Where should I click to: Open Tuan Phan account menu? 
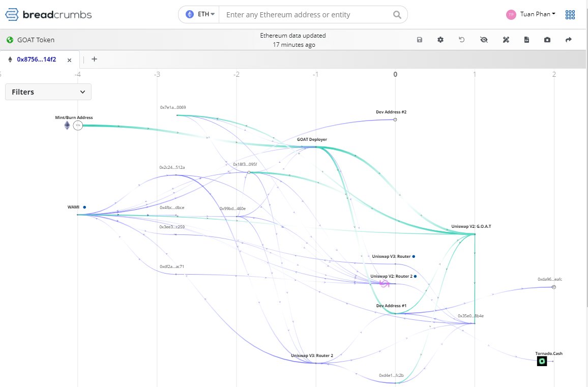[x=538, y=14]
